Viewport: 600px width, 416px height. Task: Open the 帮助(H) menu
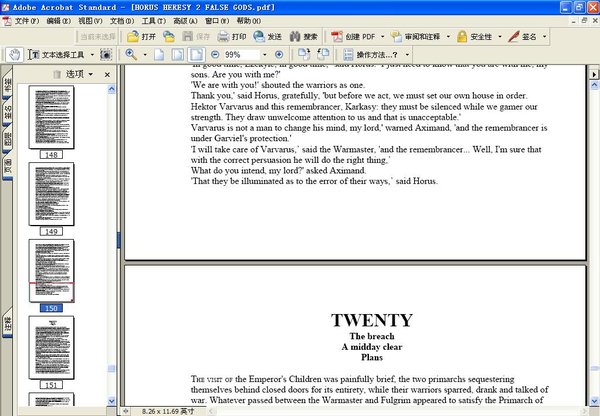click(249, 21)
